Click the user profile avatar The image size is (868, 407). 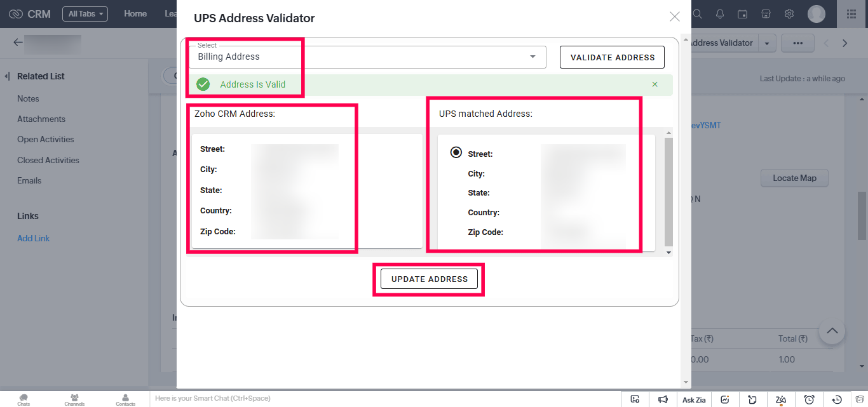(817, 14)
